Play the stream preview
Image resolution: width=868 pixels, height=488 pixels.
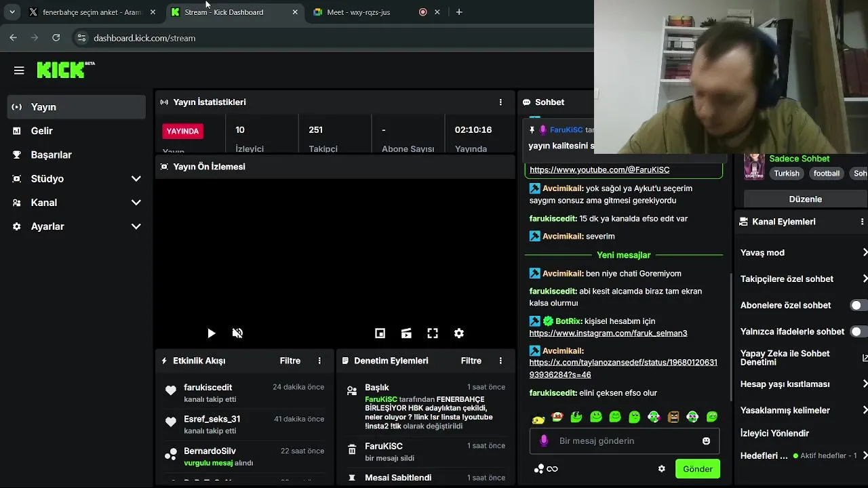(x=211, y=333)
